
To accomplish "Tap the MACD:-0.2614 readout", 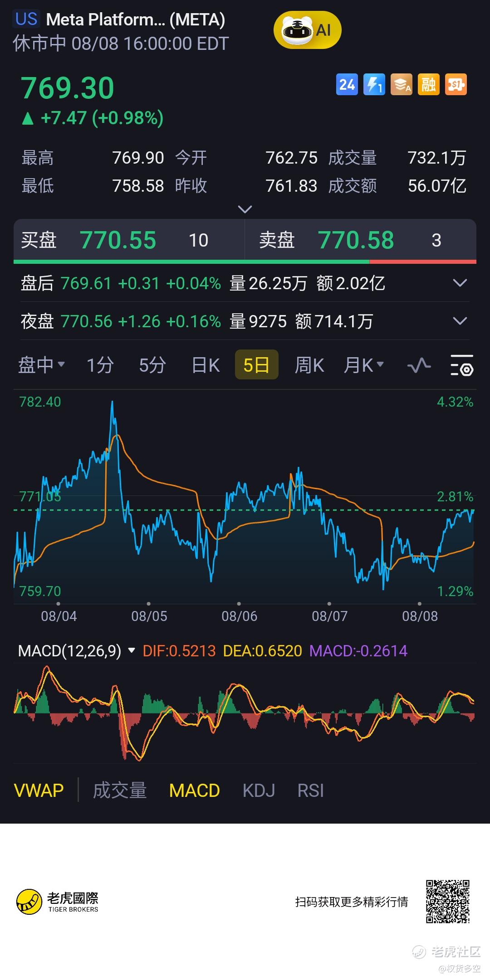I will pyautogui.click(x=358, y=651).
